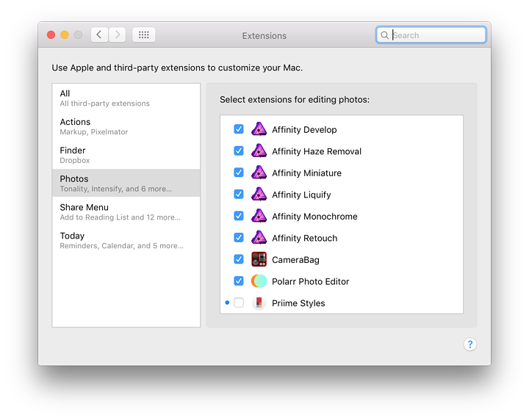
Task: Click the Affinity Liquify label
Action: (301, 195)
